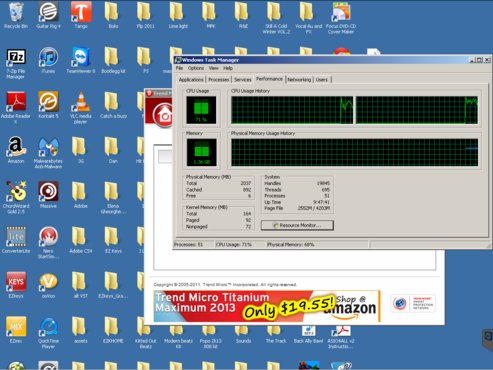Open Task Manager Help menu
The height and width of the screenshot is (370, 493).
point(228,68)
